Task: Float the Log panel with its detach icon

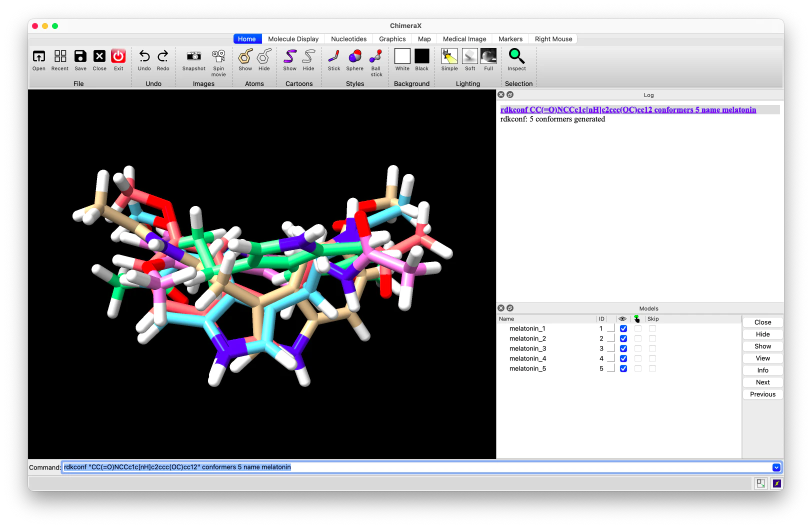Action: pos(510,94)
